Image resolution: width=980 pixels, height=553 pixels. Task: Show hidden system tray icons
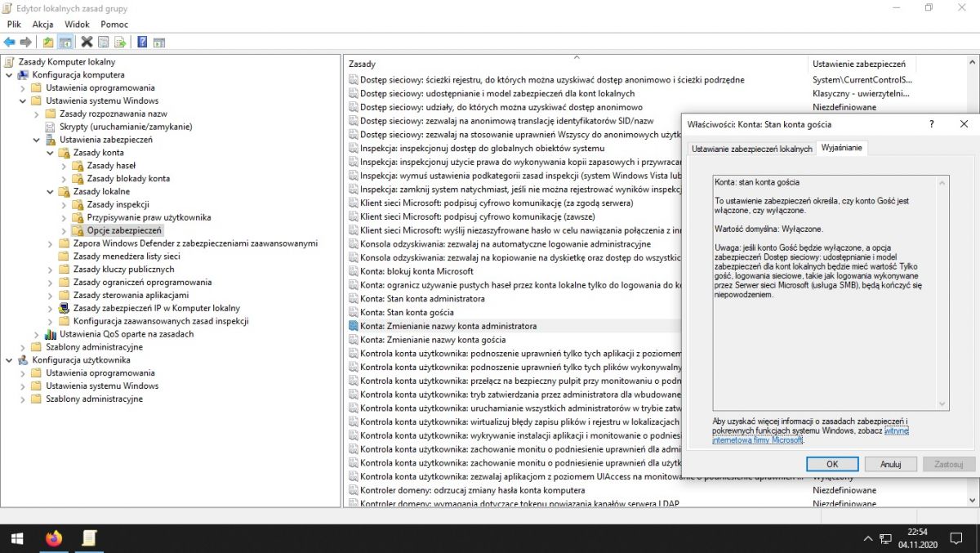[x=869, y=539]
